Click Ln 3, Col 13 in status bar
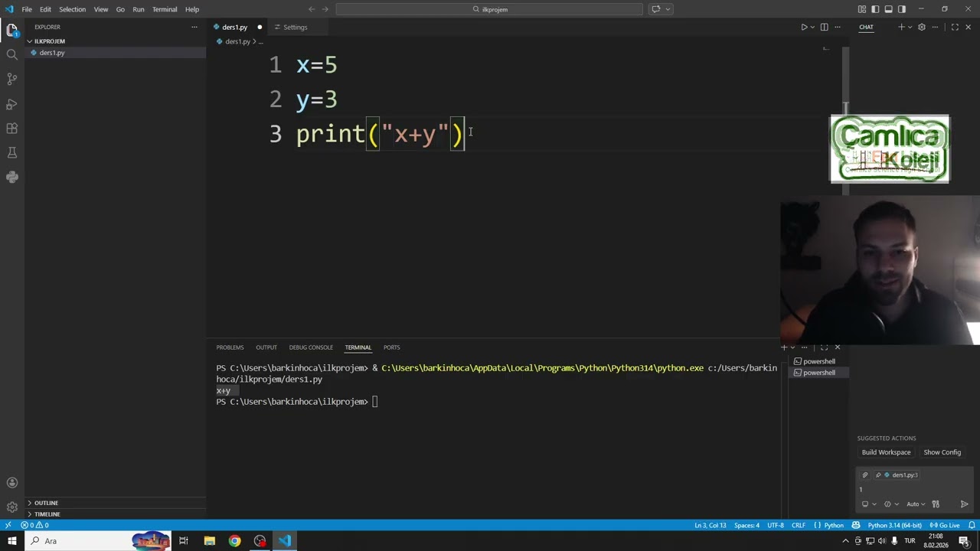The height and width of the screenshot is (551, 980). 710,526
